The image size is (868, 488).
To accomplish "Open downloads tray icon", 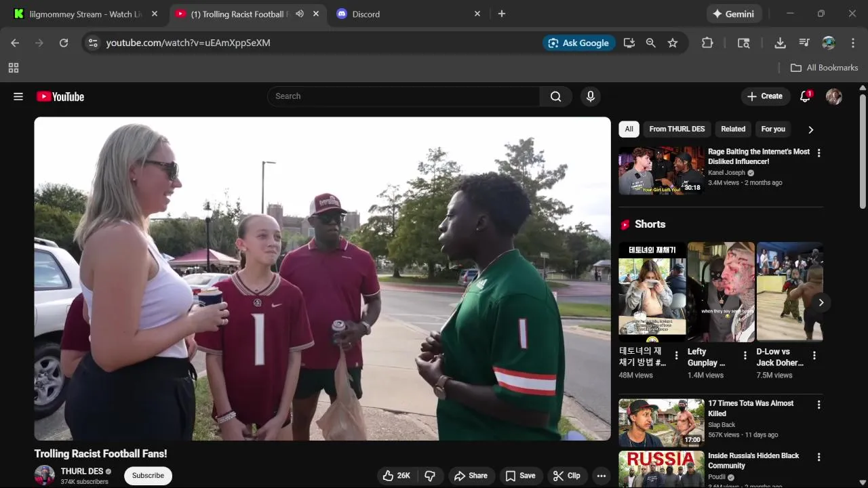I will 780,43.
